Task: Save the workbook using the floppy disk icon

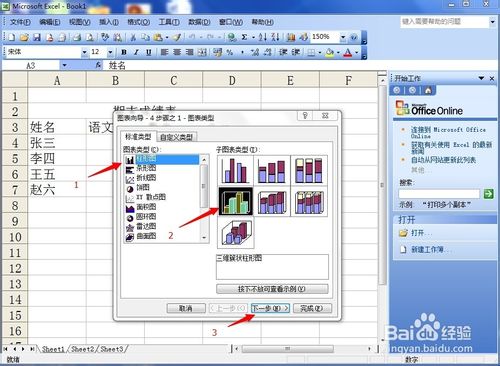Action: [x=37, y=37]
